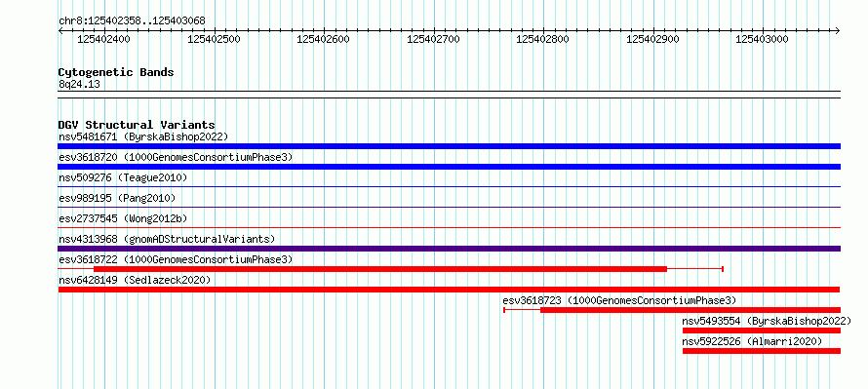Select the 8q24.13 band label

point(79,84)
